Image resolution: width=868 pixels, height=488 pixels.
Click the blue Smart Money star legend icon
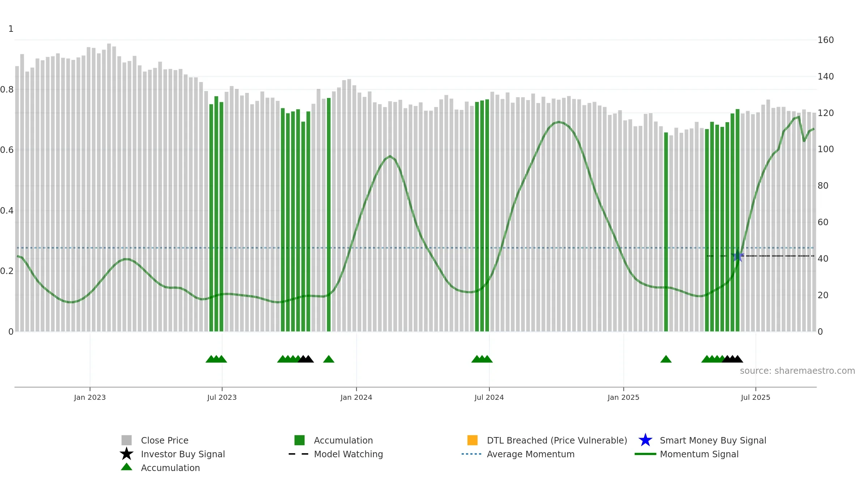(x=645, y=440)
